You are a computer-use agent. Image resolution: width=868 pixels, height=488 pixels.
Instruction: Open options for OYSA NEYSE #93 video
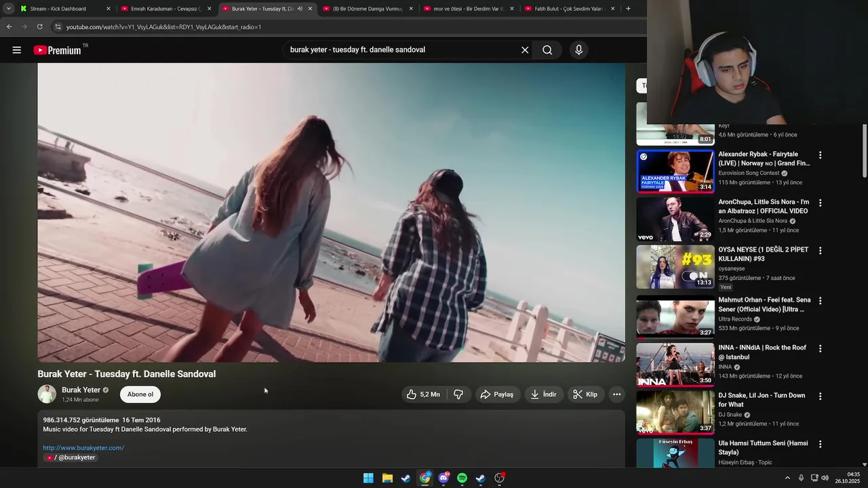[x=820, y=251]
